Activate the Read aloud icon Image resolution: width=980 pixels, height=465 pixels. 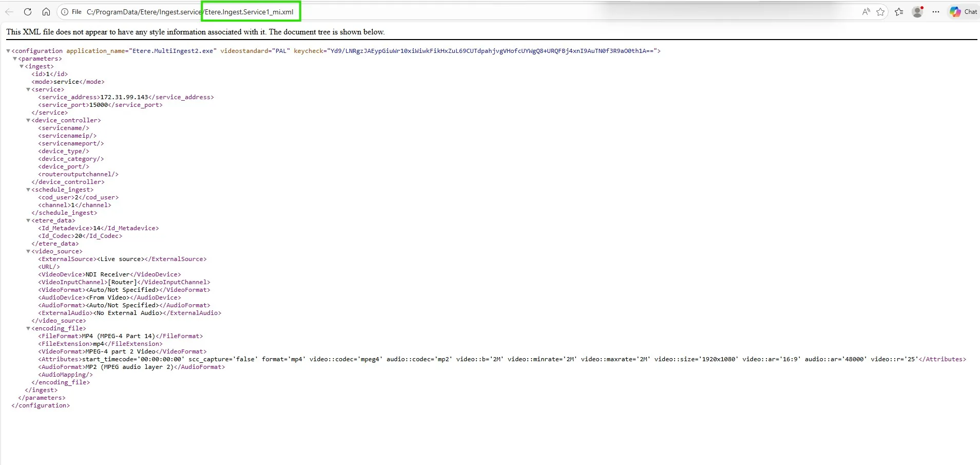pyautogui.click(x=866, y=12)
